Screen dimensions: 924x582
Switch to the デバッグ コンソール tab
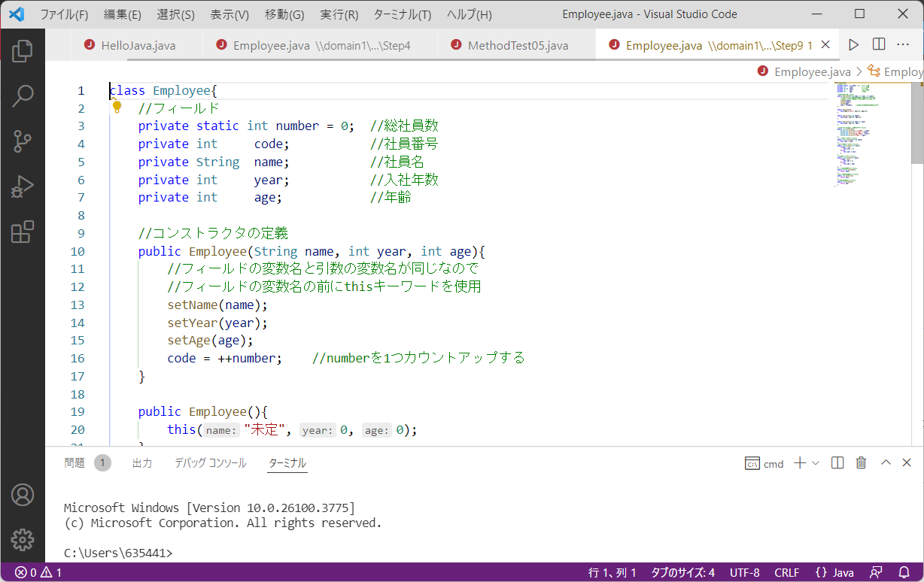click(211, 463)
